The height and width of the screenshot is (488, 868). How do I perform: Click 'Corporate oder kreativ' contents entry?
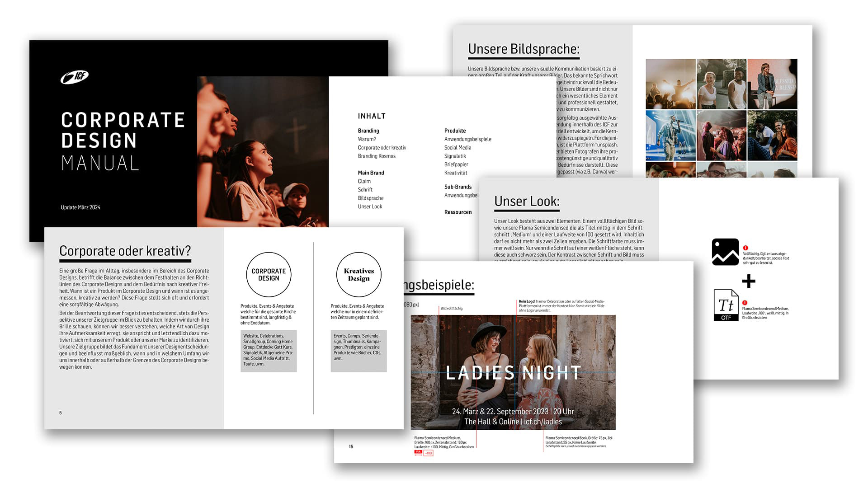click(x=382, y=148)
